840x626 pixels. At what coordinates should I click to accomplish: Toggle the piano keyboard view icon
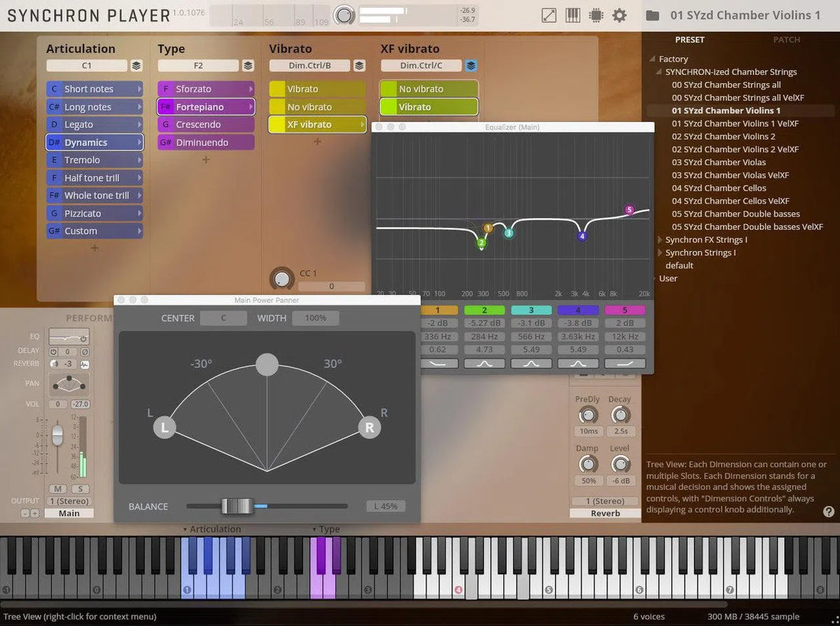[x=573, y=15]
